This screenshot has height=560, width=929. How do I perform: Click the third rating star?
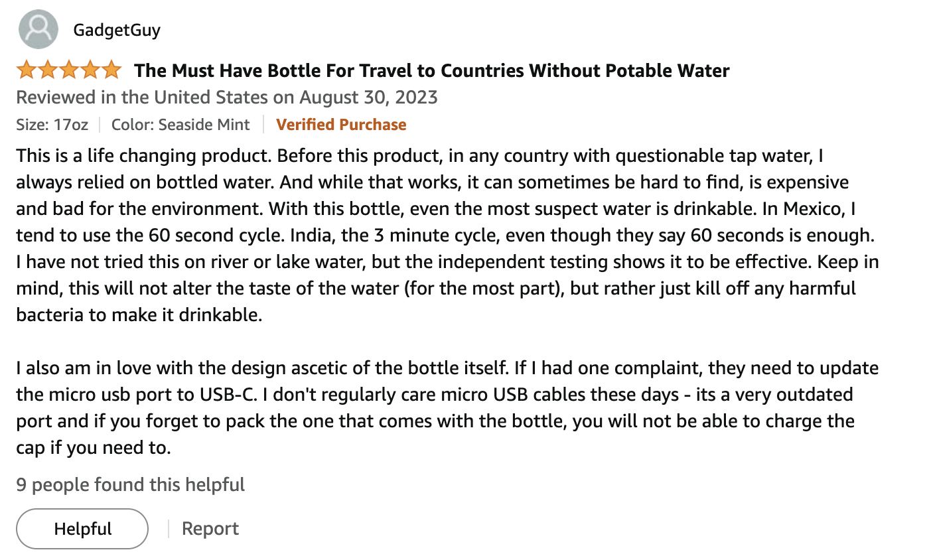click(69, 70)
